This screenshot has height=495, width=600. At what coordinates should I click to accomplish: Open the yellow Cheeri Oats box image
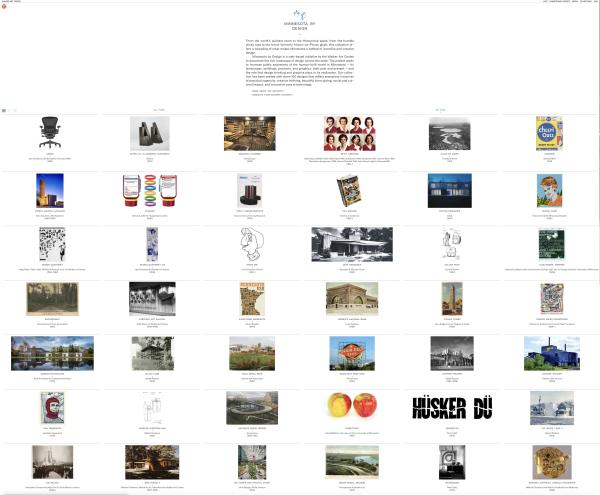[x=549, y=134]
